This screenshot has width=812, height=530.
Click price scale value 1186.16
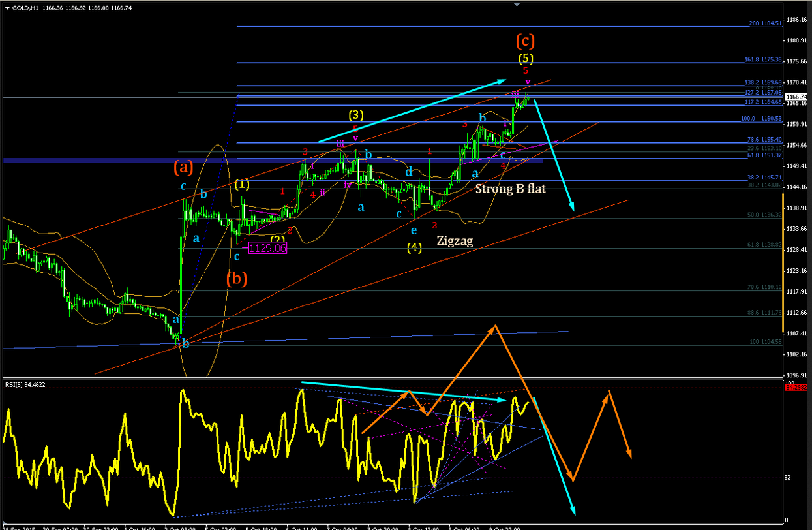point(798,20)
